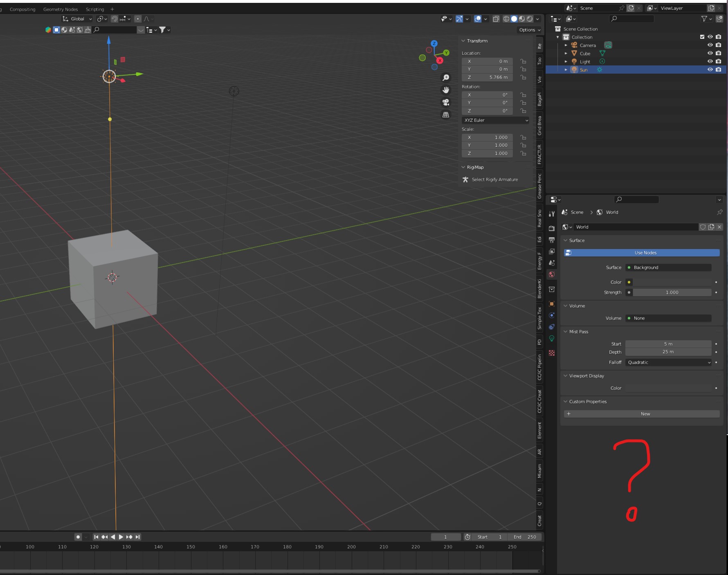Toggle the camera view gizmo
This screenshot has width=728, height=575.
point(446,102)
